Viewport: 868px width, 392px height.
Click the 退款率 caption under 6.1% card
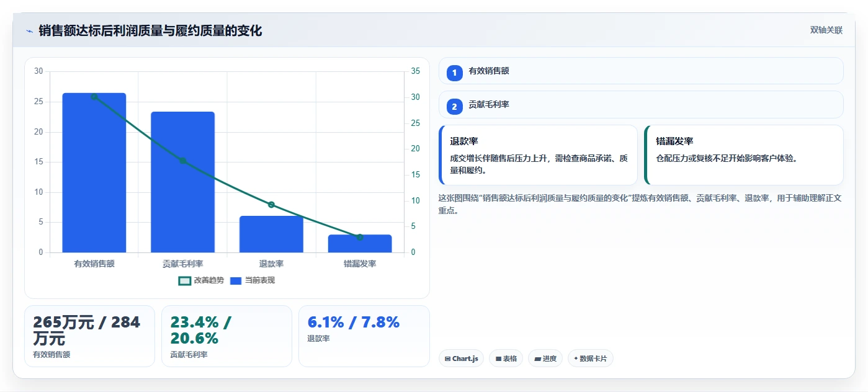[318, 339]
